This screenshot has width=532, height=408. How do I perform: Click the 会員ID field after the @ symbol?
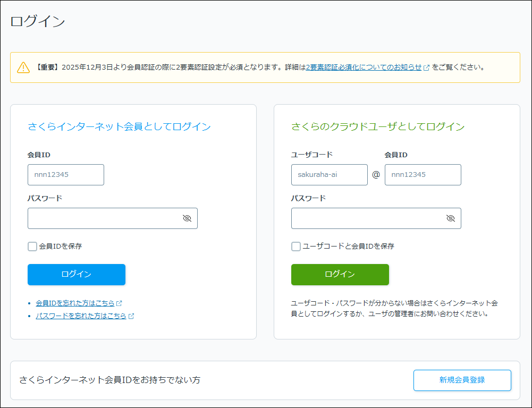(423, 175)
